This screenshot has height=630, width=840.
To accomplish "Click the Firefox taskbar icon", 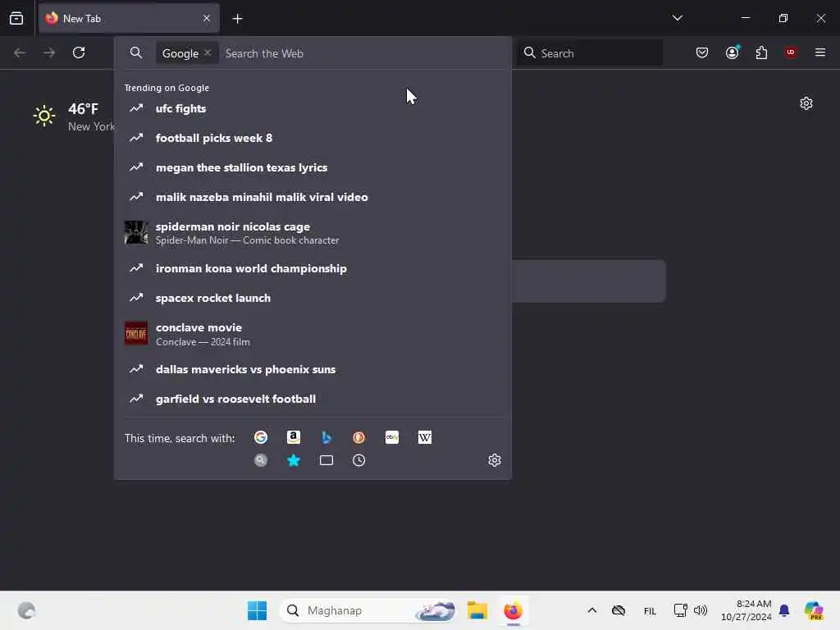I will coord(513,610).
